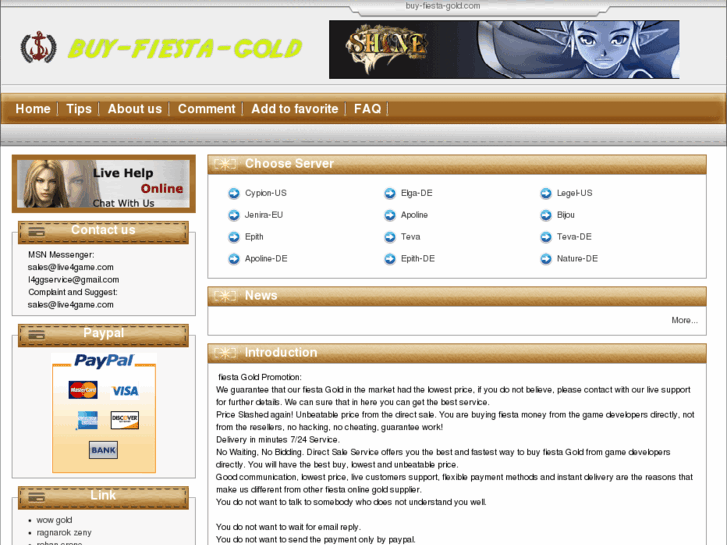Click the Introduction header icon
727x545 pixels.
click(225, 353)
